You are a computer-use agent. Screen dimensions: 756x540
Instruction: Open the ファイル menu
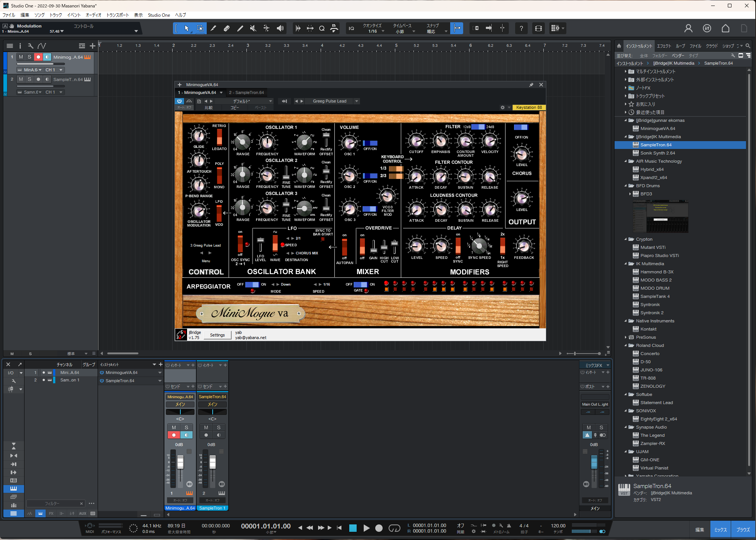(9, 15)
